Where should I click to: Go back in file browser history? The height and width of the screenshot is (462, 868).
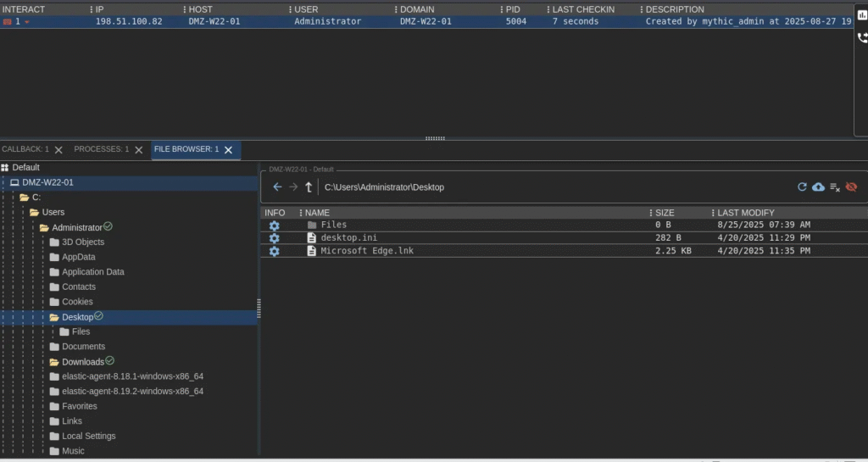point(277,187)
